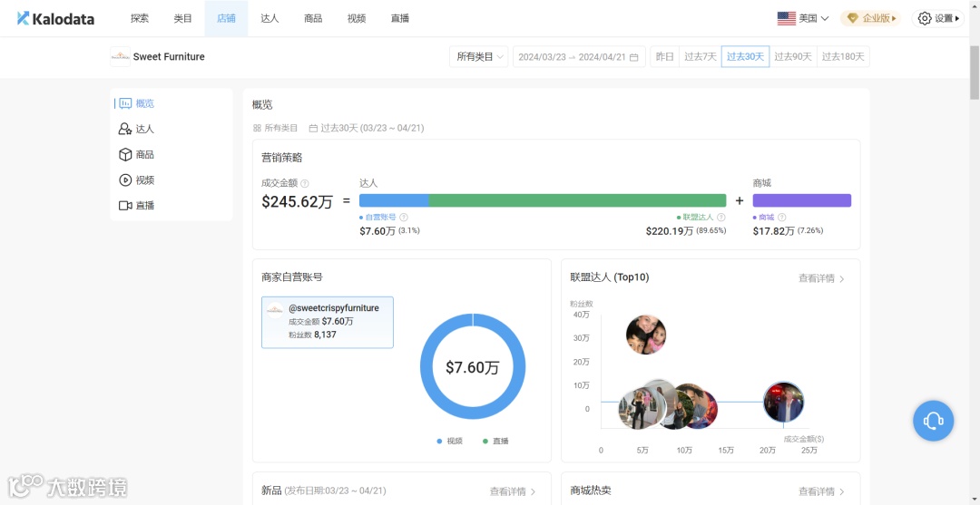Open the customer support headset button
The image size is (980, 505).
(933, 421)
